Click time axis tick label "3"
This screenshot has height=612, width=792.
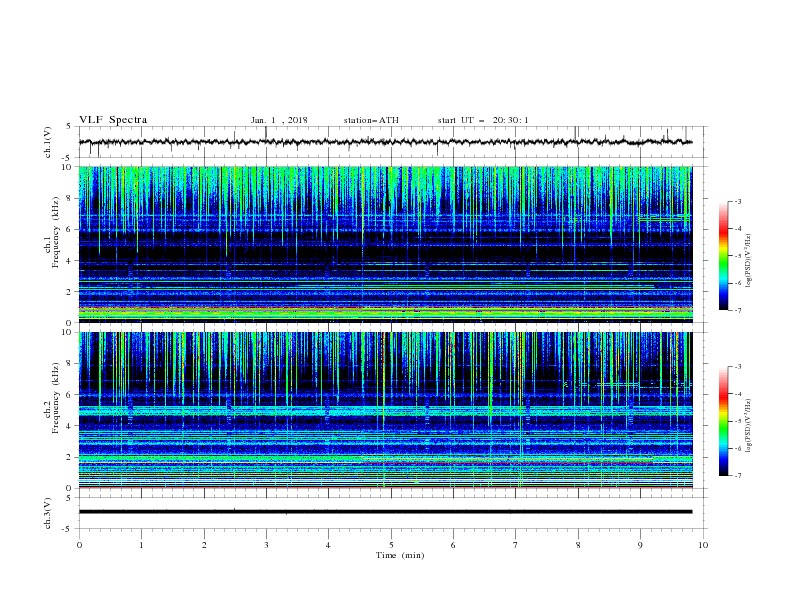pyautogui.click(x=266, y=545)
